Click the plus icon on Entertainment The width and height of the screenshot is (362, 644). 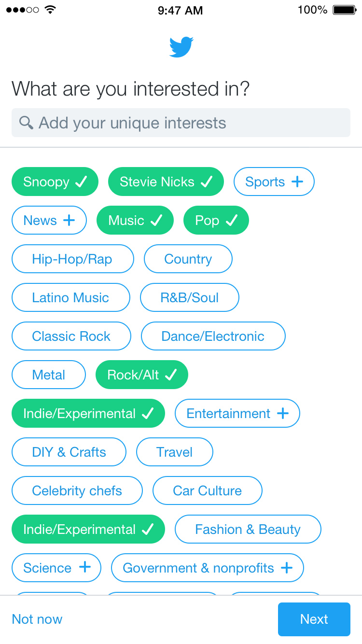[x=283, y=413]
